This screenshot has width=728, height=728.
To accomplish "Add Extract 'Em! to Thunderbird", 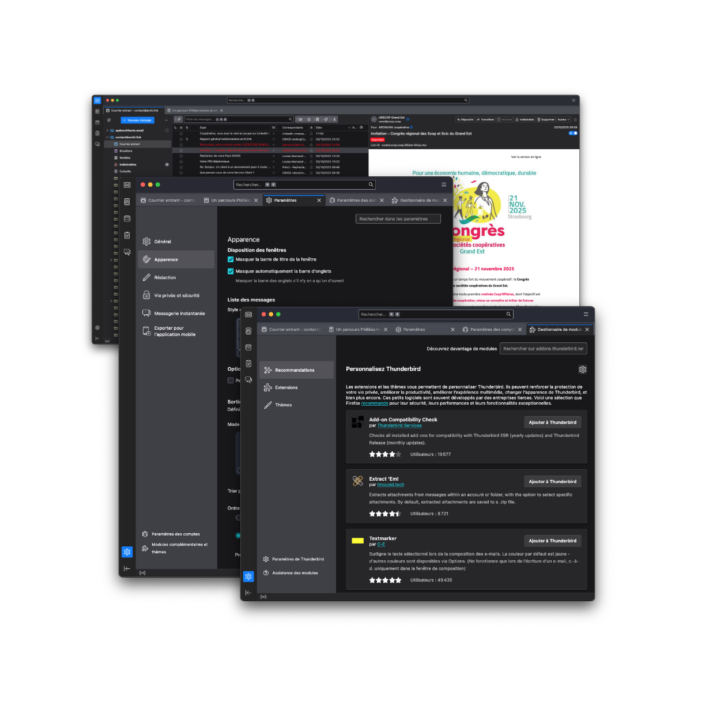I will pos(552,481).
